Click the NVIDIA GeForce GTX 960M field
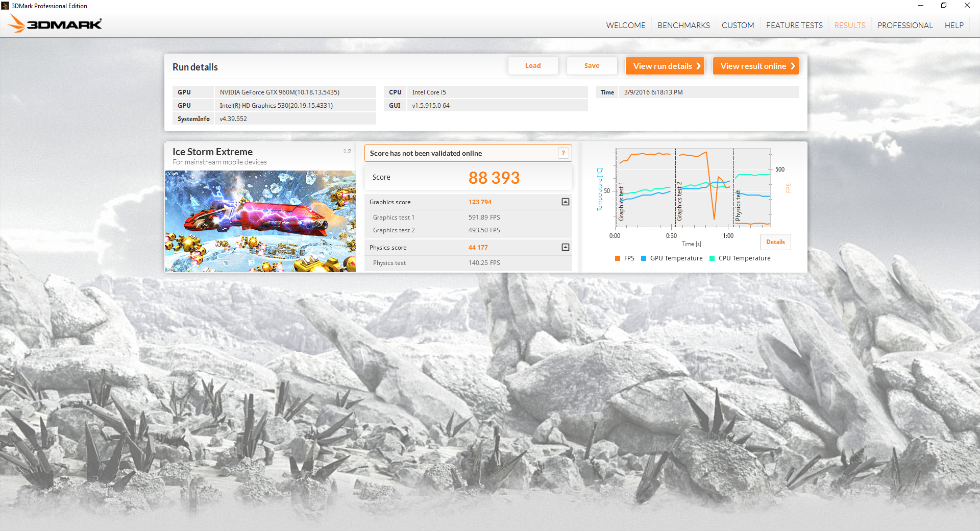Viewport: 980px width, 531px height. pyautogui.click(x=296, y=92)
